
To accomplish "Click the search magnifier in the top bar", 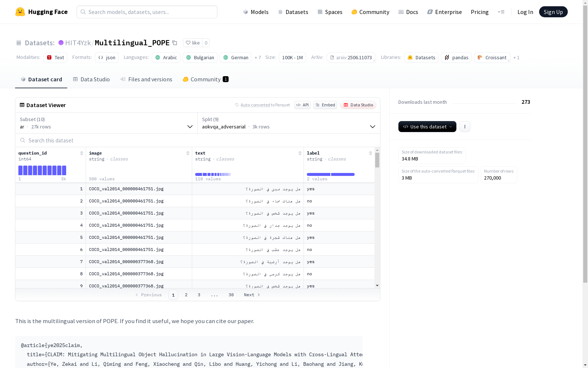I will 83,12.
